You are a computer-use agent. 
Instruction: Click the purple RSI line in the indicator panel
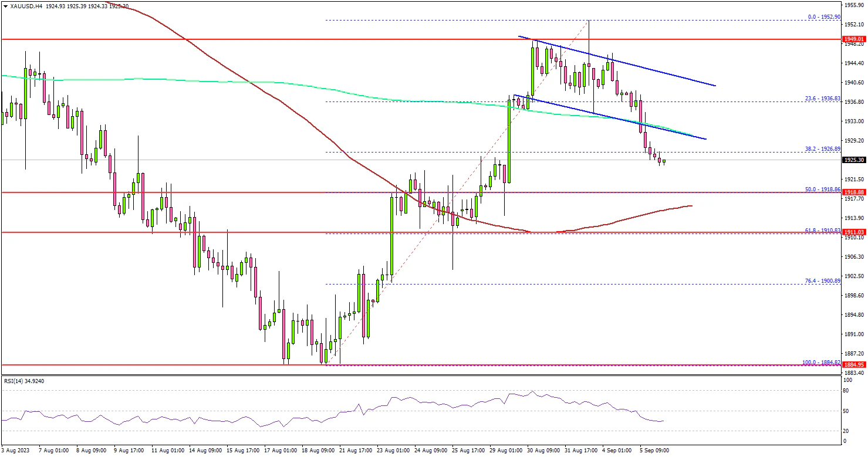(411, 400)
